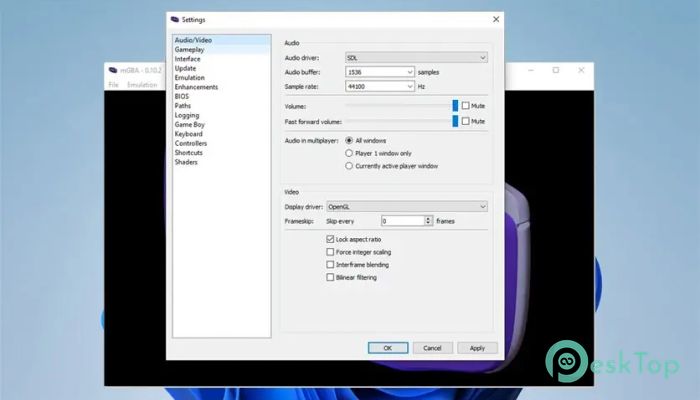Click the Apply button
Viewport: 700px width, 400px height.
click(477, 348)
